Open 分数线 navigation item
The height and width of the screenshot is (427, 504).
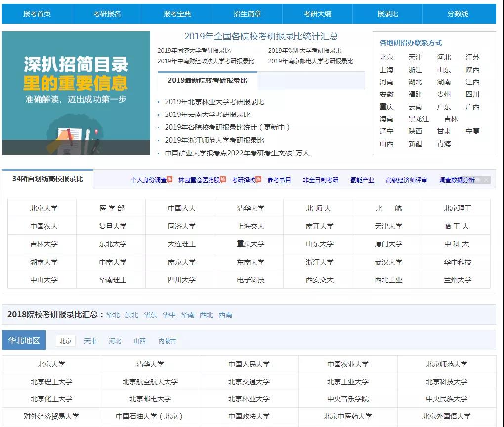coord(458,14)
